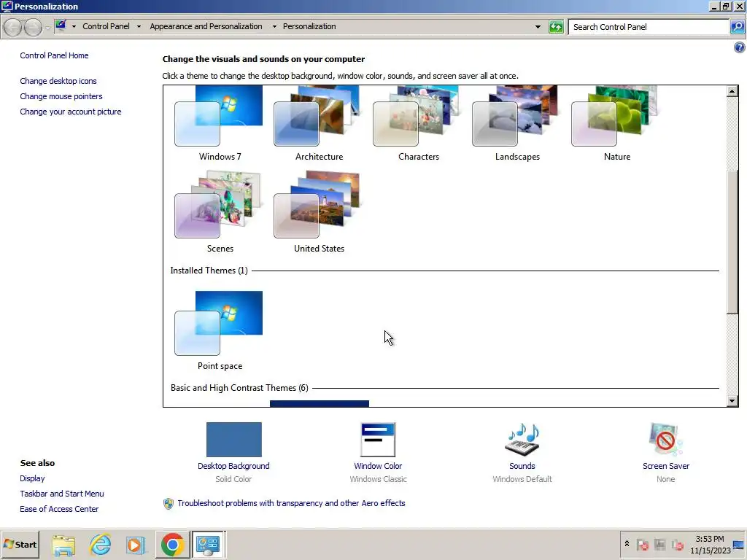
Task: Open Troubleshoot problems with transparency link
Action: tap(291, 503)
